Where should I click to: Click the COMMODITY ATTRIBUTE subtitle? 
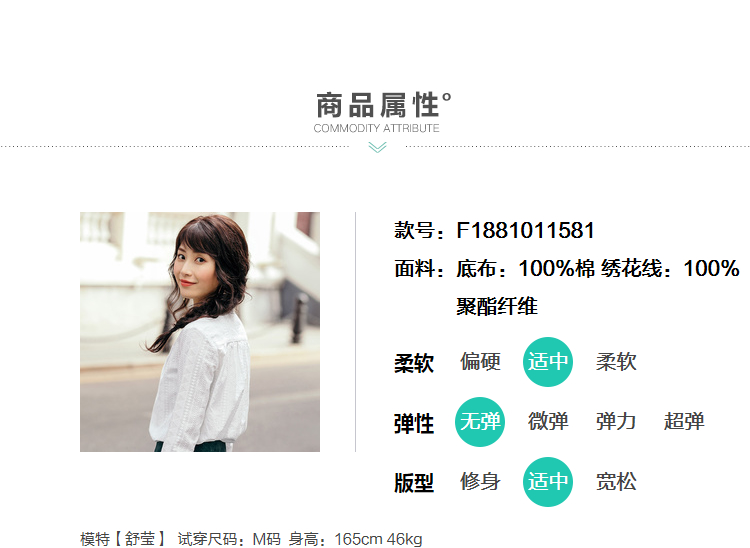point(376,128)
